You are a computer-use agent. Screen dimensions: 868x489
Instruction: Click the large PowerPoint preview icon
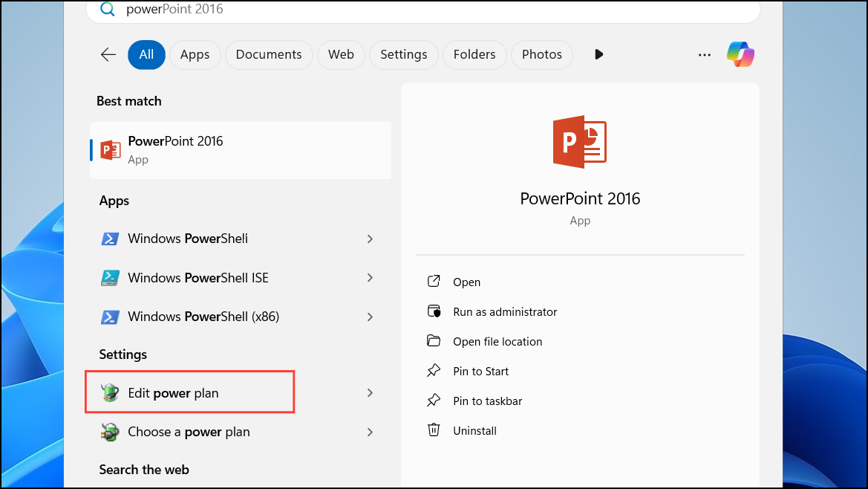point(580,141)
